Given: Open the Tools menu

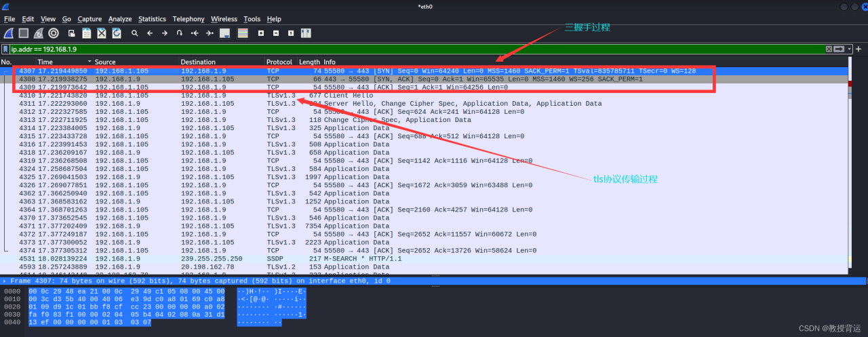Looking at the screenshot, I should tap(252, 19).
